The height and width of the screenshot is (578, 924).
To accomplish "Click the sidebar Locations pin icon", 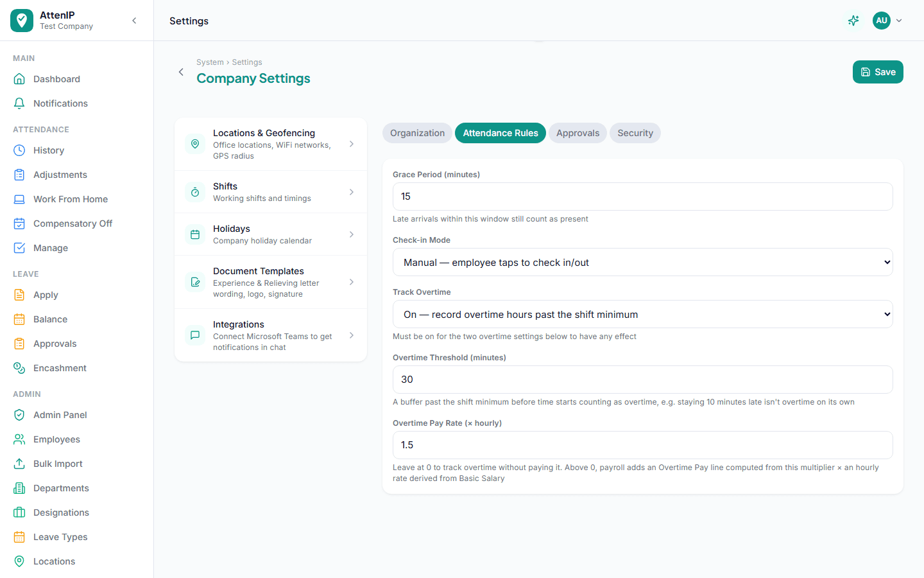I will pos(19,561).
